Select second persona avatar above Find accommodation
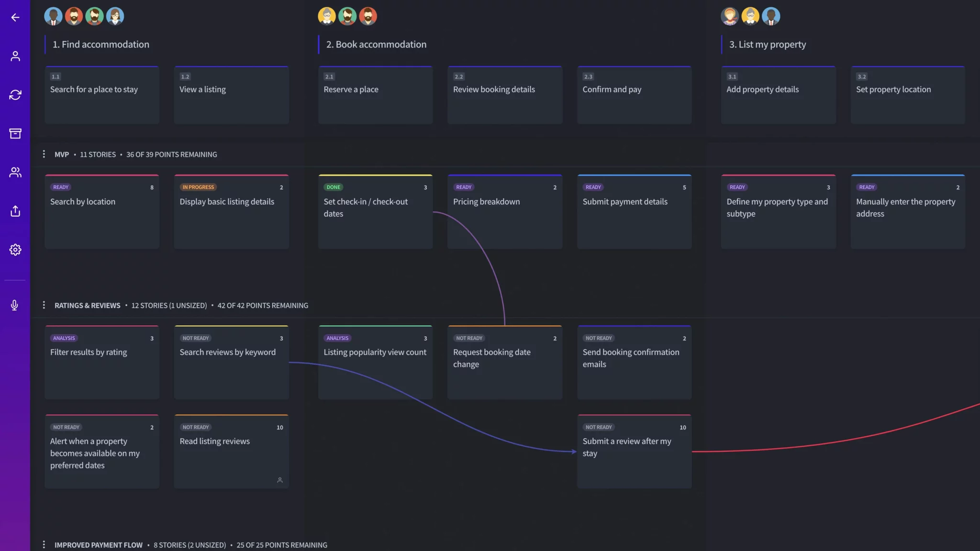The image size is (980, 551). pos(74,16)
